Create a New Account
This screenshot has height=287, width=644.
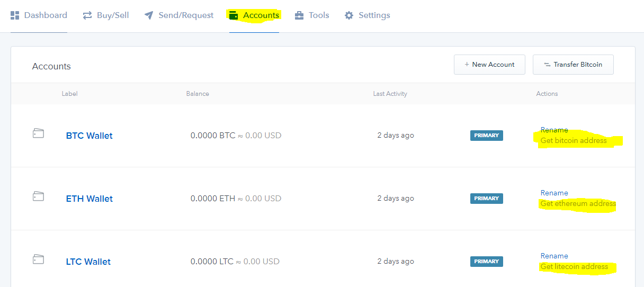coord(489,65)
